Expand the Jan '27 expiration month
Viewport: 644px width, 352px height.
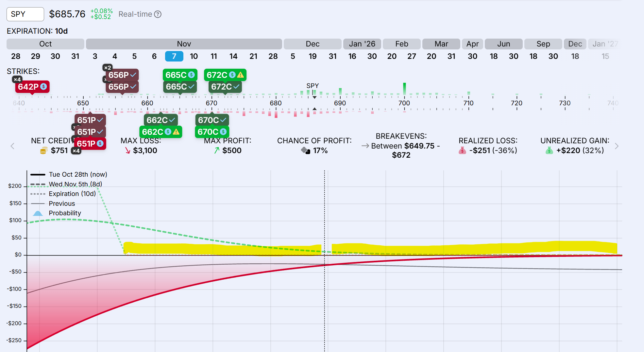[605, 44]
